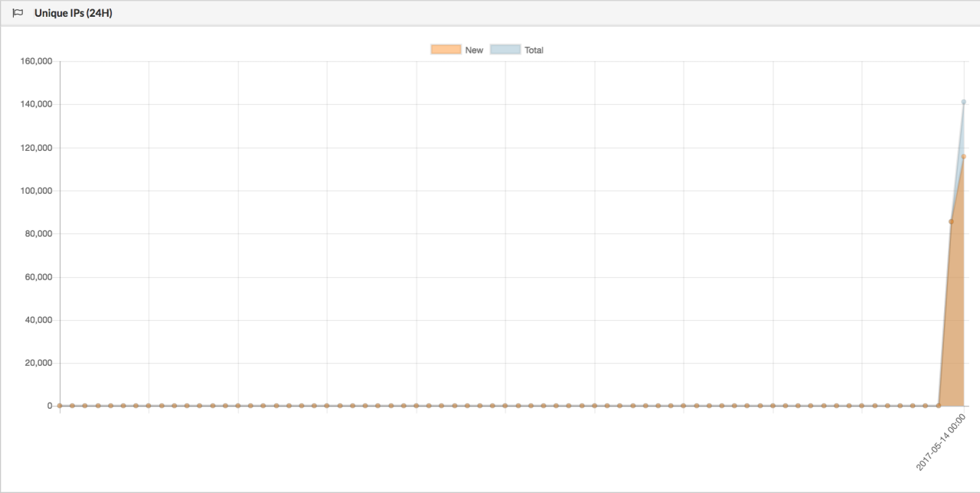Screen dimensions: 980x493
Task: Click the blue Total legend swatch
Action: 505,50
